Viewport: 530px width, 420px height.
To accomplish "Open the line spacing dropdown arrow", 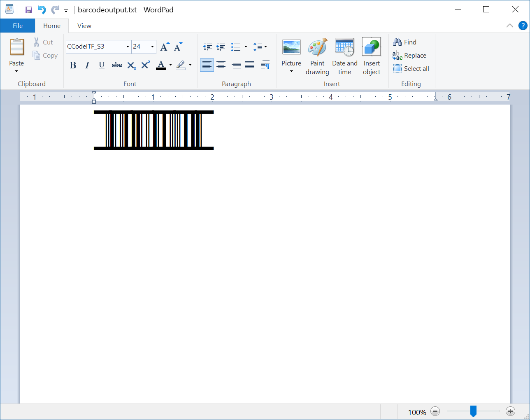I will coord(266,47).
